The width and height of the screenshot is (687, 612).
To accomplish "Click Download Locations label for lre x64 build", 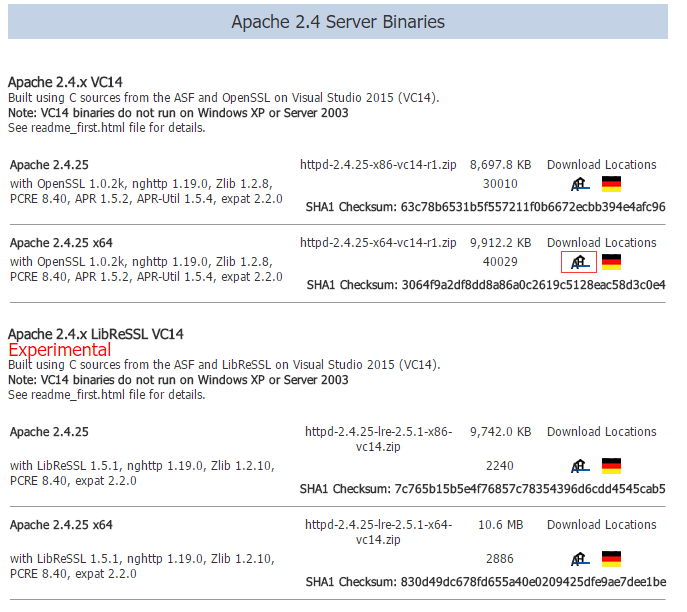I will click(x=602, y=525).
